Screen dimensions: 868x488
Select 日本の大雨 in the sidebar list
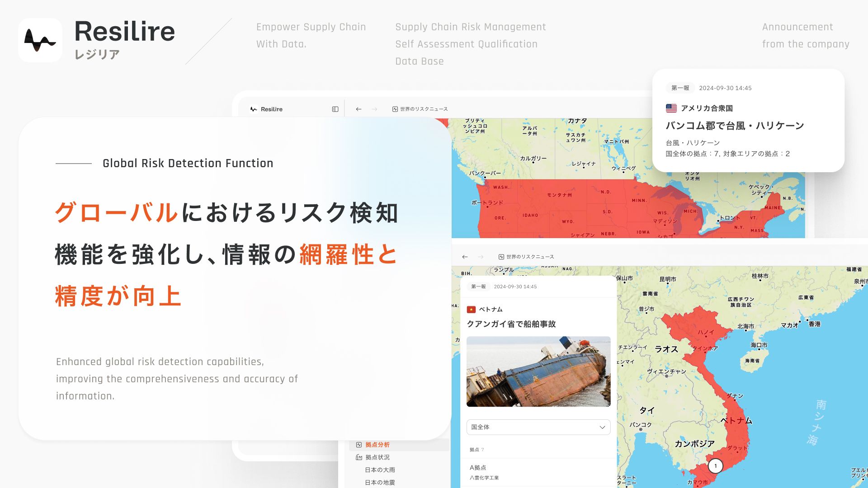point(380,470)
